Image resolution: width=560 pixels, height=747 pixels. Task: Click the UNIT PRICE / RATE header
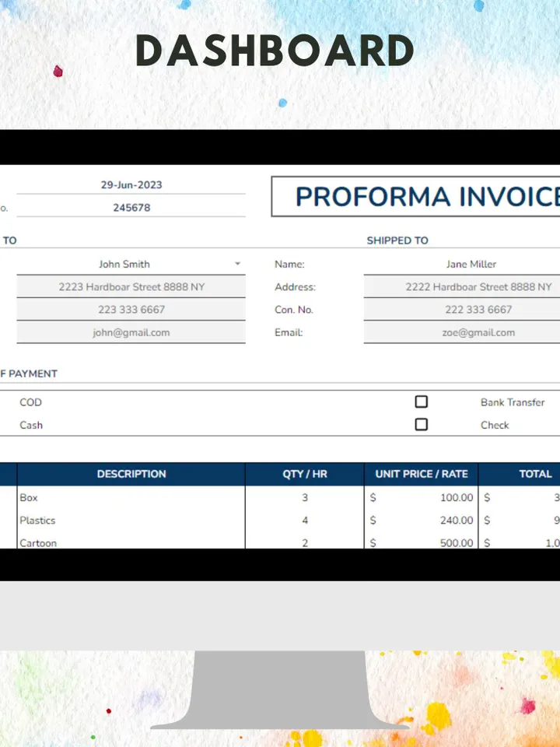point(422,474)
